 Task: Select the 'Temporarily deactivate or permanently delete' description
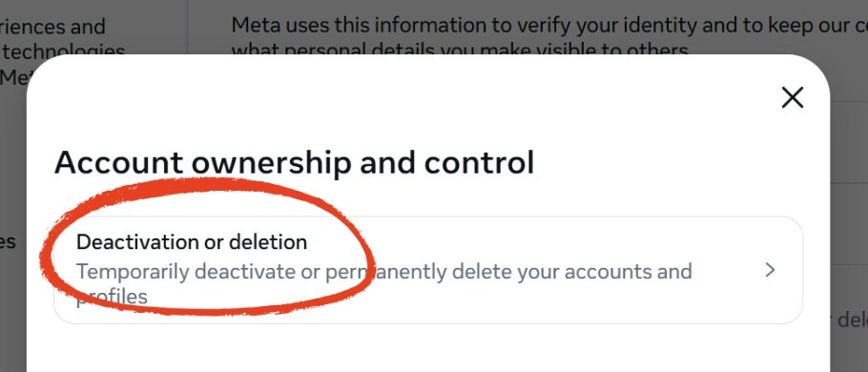coord(383,283)
